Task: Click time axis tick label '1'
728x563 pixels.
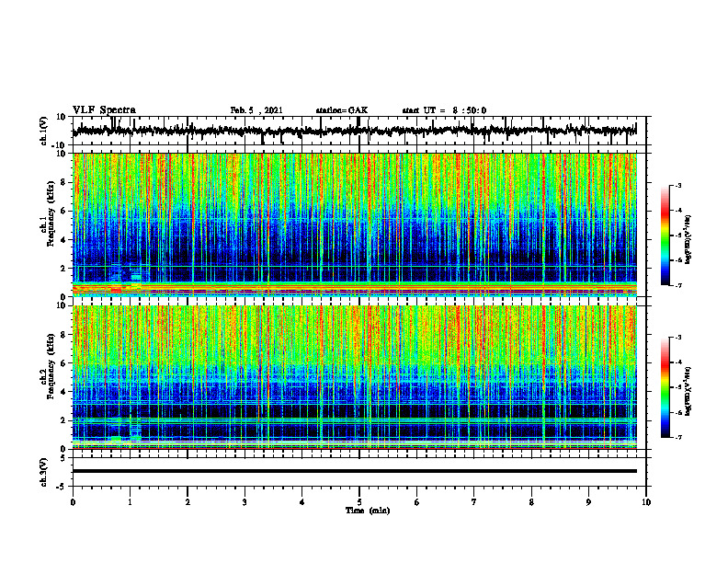Action: click(130, 502)
